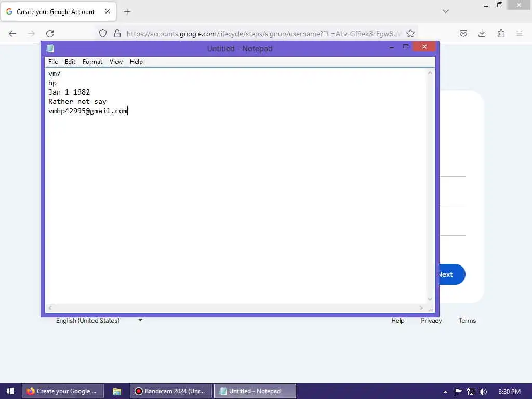Minimize the Notepad window
Viewport: 532px width, 399px height.
coord(392,47)
